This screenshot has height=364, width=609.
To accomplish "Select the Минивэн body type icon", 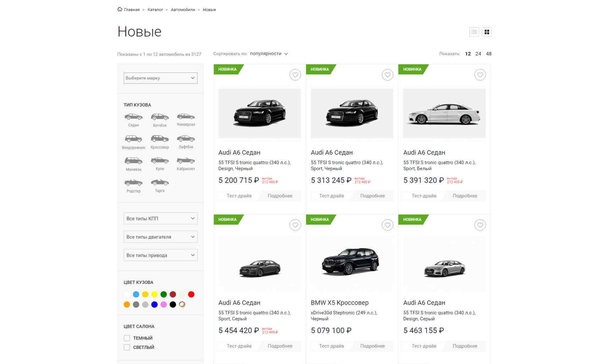I will coord(134,161).
